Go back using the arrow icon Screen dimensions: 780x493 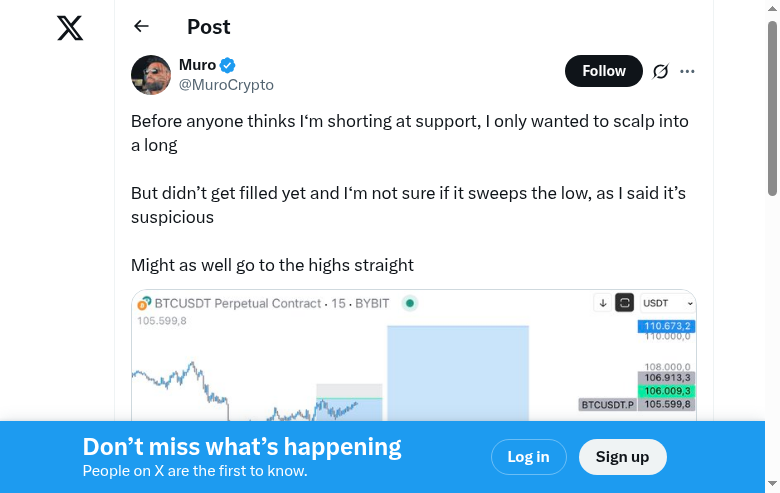141,27
